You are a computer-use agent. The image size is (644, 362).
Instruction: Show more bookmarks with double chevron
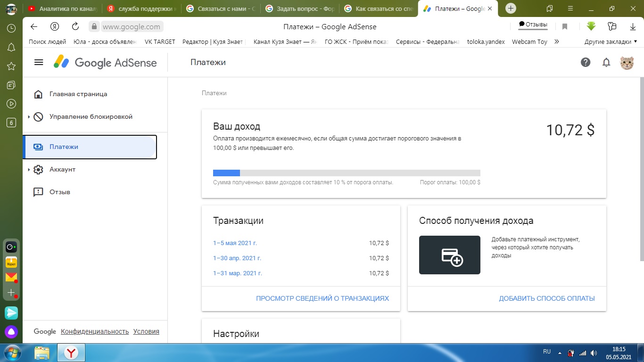557,41
